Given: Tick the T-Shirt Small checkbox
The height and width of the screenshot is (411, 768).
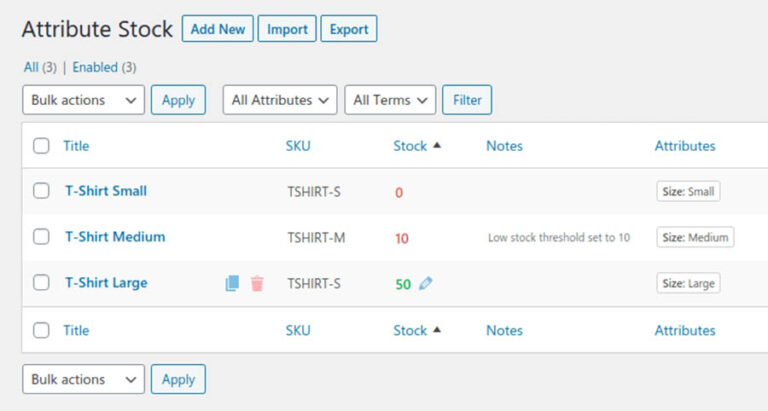Looking at the screenshot, I should click(x=41, y=191).
